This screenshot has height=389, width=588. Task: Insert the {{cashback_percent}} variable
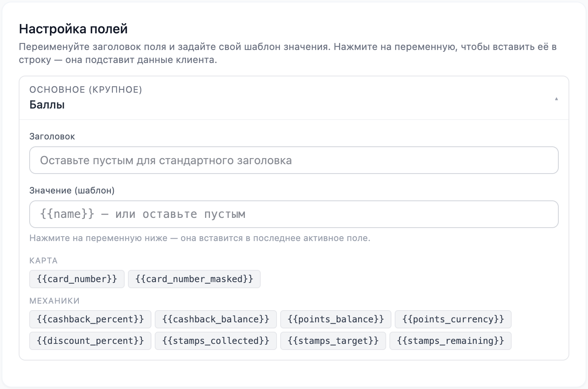click(x=90, y=319)
